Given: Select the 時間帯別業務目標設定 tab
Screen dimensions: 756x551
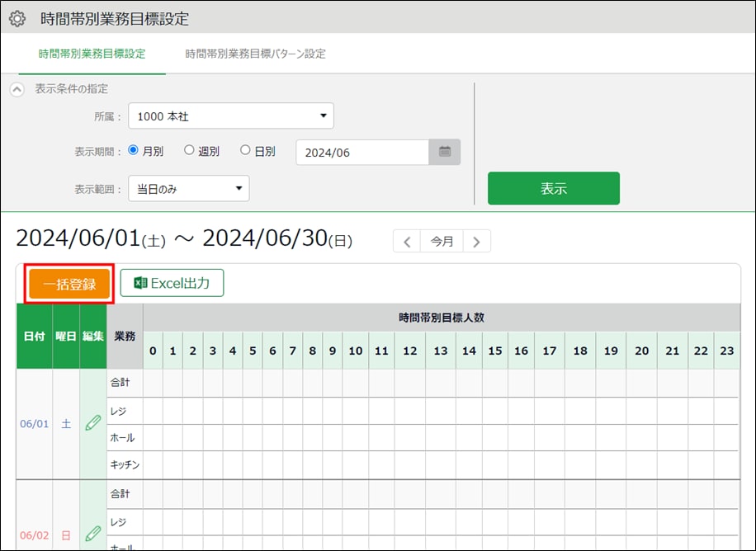Looking at the screenshot, I should click(x=92, y=54).
